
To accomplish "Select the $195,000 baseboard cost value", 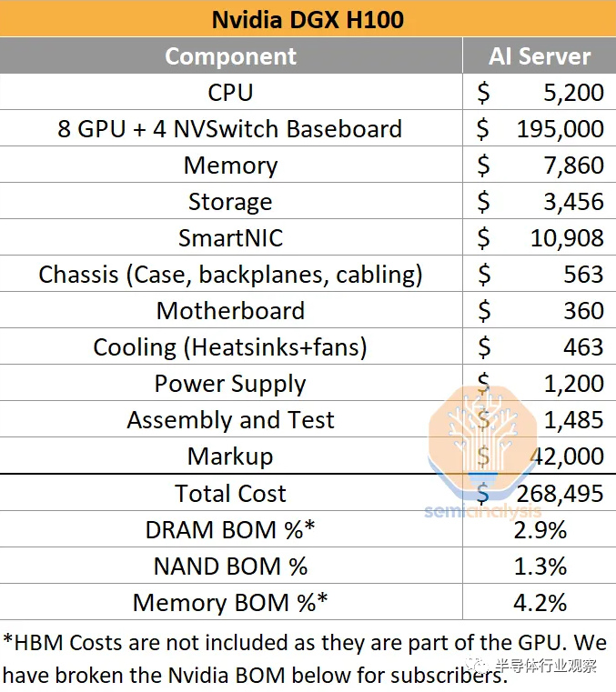I will [540, 129].
